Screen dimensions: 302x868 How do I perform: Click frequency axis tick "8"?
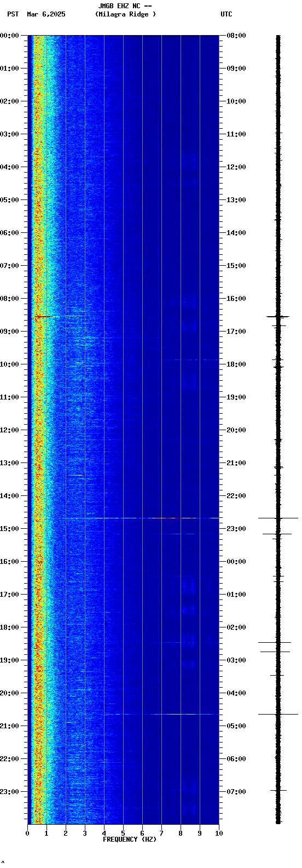pyautogui.click(x=181, y=833)
